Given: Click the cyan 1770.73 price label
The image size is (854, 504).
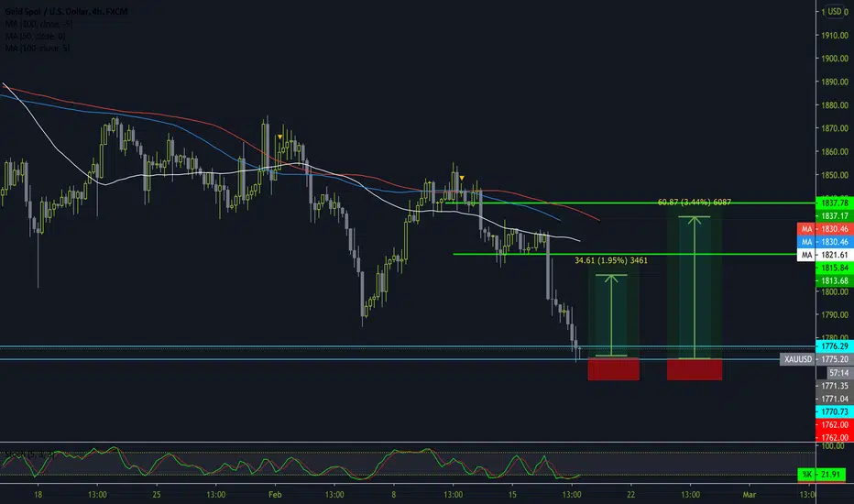Looking at the screenshot, I should (835, 412).
